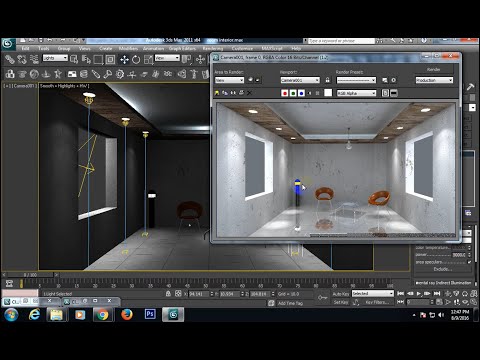The width and height of the screenshot is (480, 360).
Task: Toggle the Green channel in render window
Action: (x=293, y=93)
